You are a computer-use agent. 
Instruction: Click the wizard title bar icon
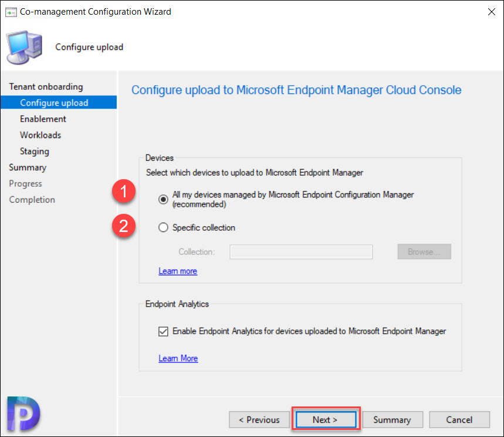[11, 12]
